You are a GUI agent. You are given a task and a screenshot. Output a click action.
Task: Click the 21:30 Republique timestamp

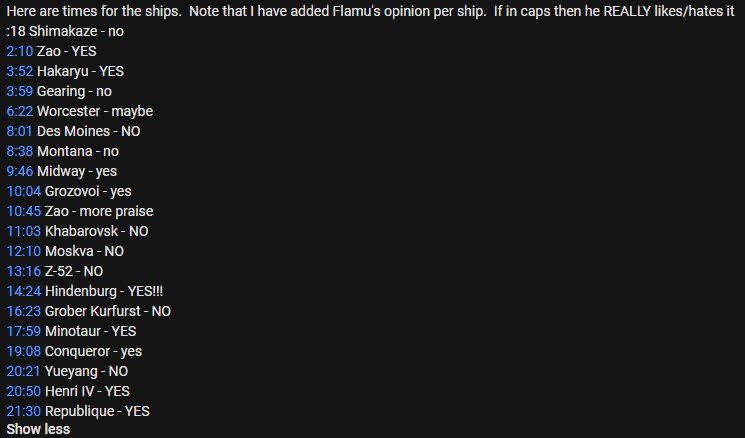(x=23, y=411)
